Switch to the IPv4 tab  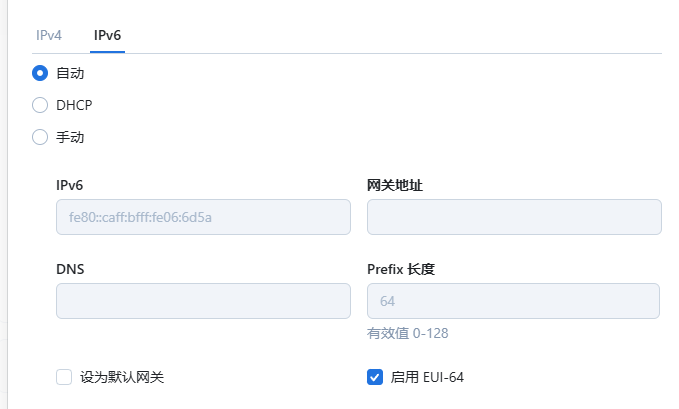point(49,35)
